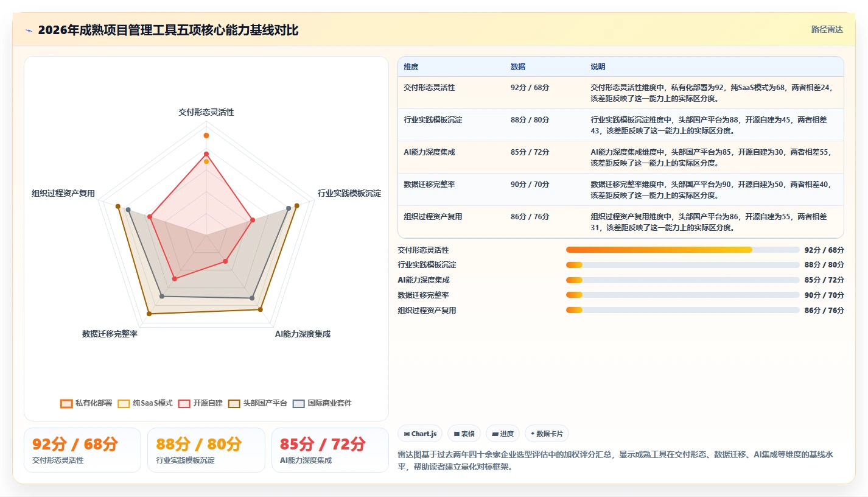
Task: Click the radar axis label 数据迁移完整率
Action: (110, 334)
